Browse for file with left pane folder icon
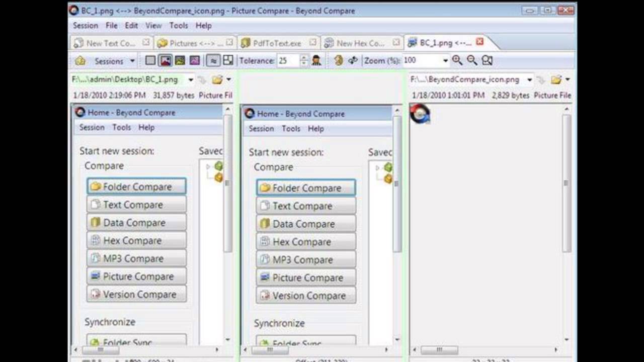 click(217, 79)
